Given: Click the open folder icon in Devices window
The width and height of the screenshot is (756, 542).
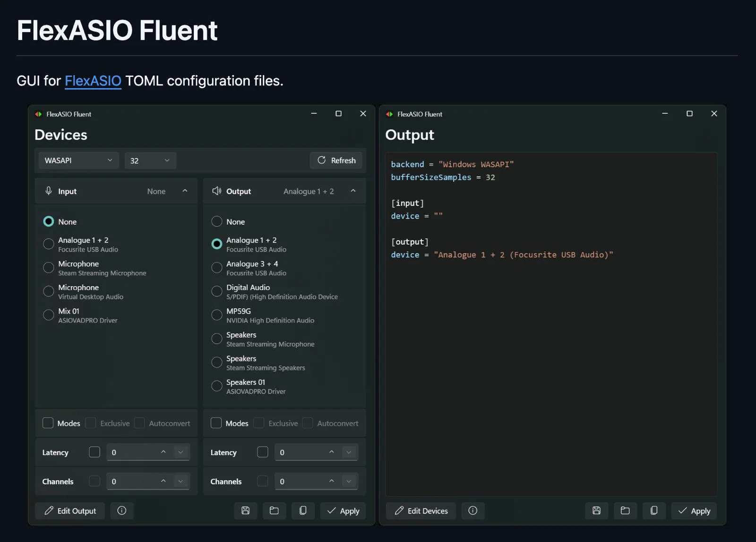Looking at the screenshot, I should coord(274,510).
